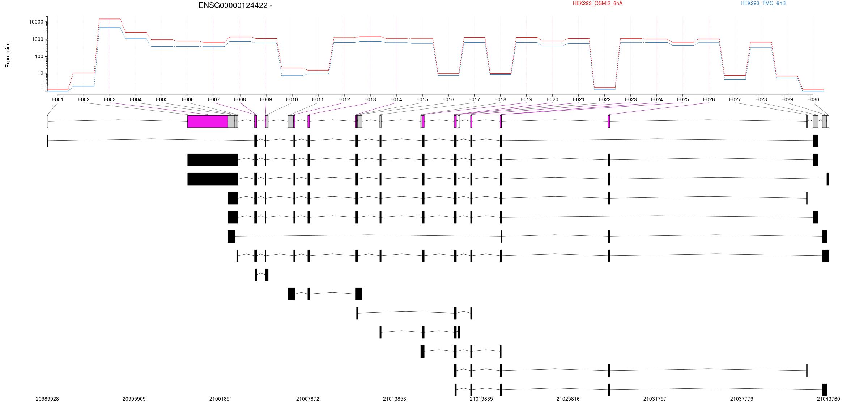Click exon label E028
The width and height of the screenshot is (868, 405).
pyautogui.click(x=761, y=99)
